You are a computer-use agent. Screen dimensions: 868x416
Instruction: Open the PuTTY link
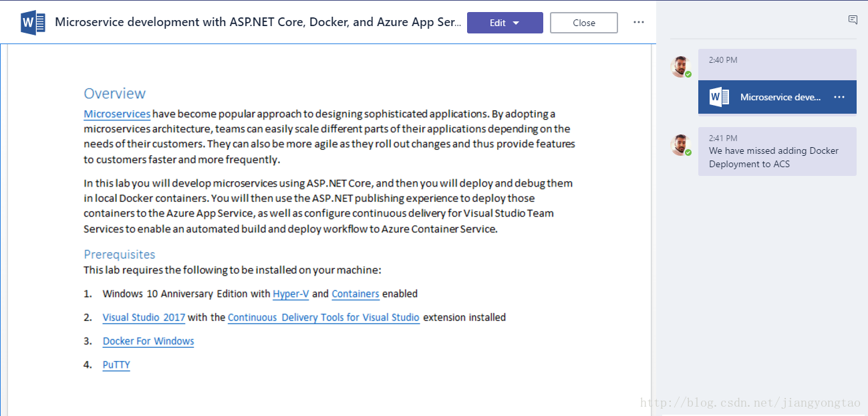116,365
